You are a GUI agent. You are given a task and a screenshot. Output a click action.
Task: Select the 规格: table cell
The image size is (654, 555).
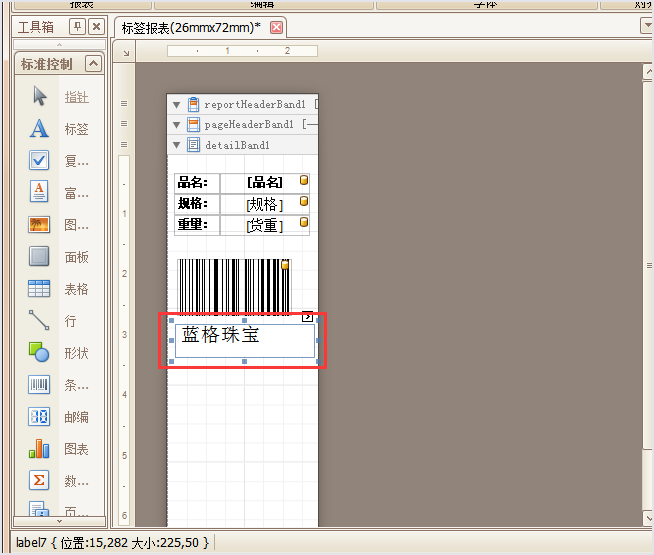pos(197,204)
